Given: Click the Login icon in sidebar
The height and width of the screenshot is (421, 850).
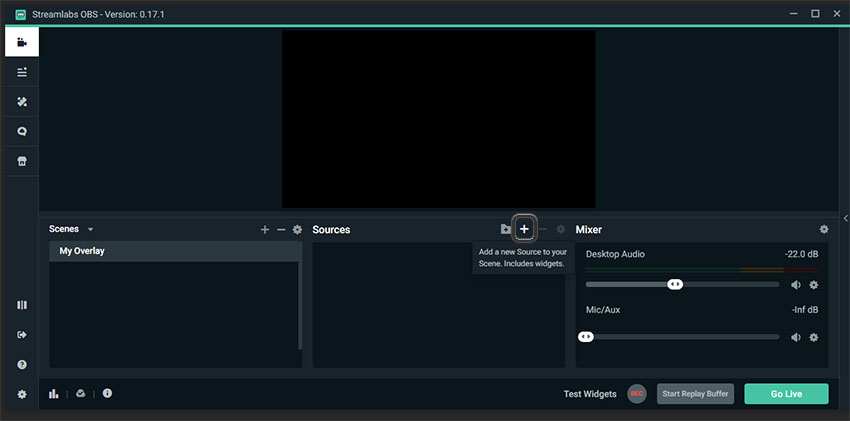Looking at the screenshot, I should click(x=22, y=335).
